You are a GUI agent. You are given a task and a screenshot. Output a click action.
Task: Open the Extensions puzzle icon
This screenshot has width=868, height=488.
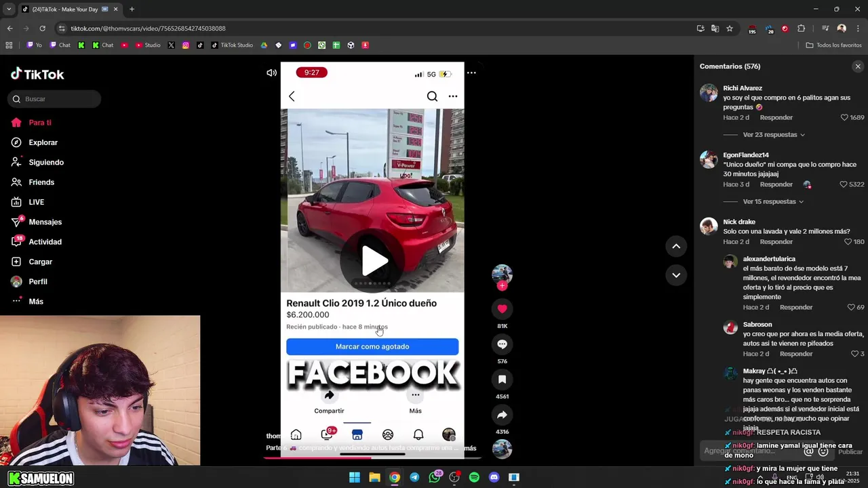801,28
